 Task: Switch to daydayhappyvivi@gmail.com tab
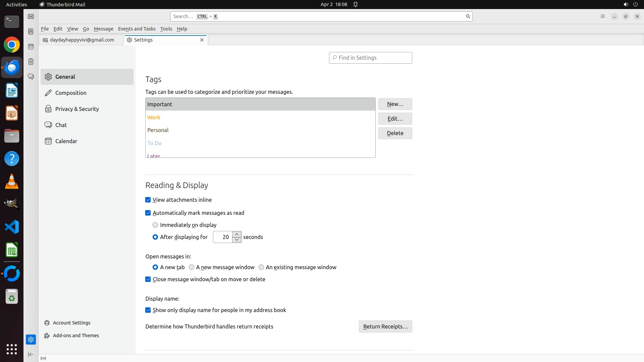click(82, 40)
